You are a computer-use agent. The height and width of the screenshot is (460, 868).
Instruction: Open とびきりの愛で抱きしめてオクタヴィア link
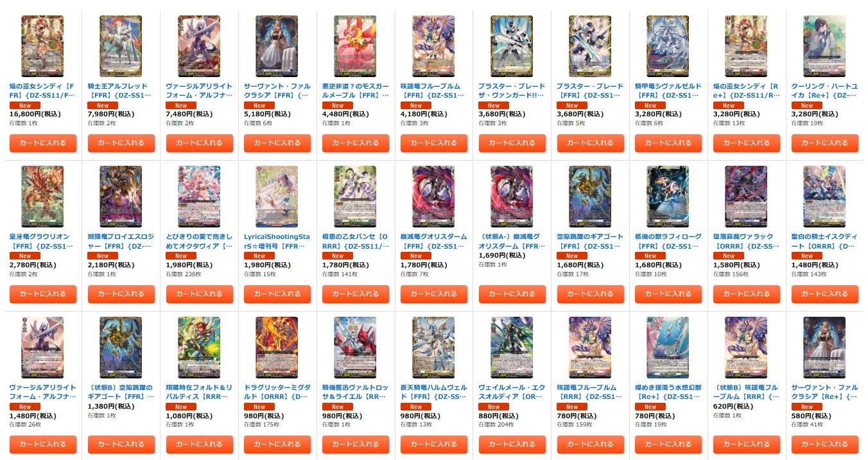(x=199, y=240)
